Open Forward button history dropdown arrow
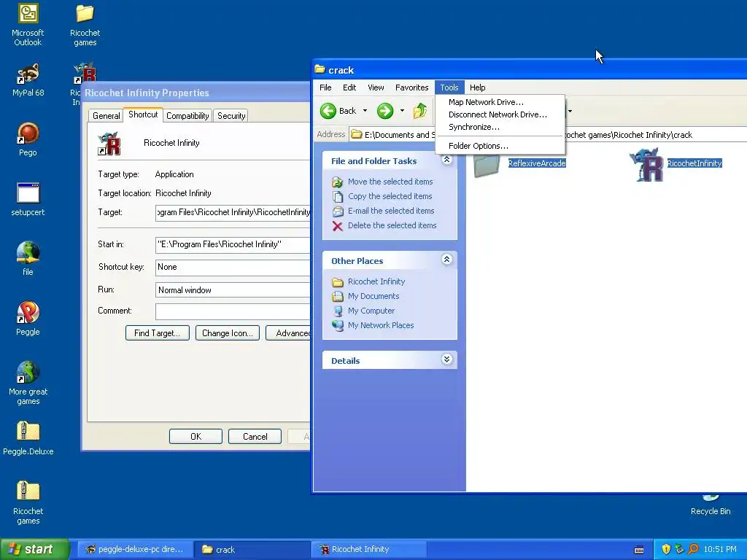This screenshot has width=747, height=560. click(x=402, y=111)
